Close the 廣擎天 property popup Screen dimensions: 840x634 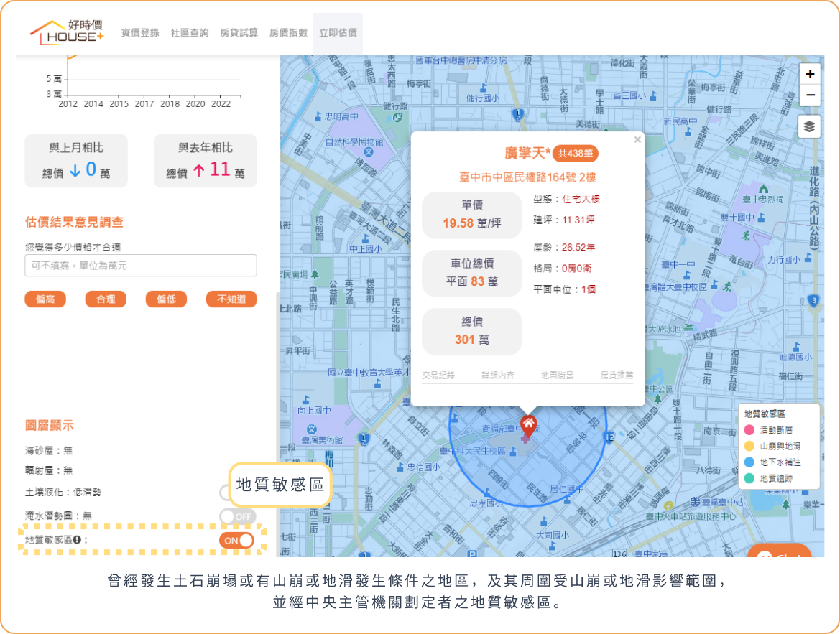[x=637, y=141]
